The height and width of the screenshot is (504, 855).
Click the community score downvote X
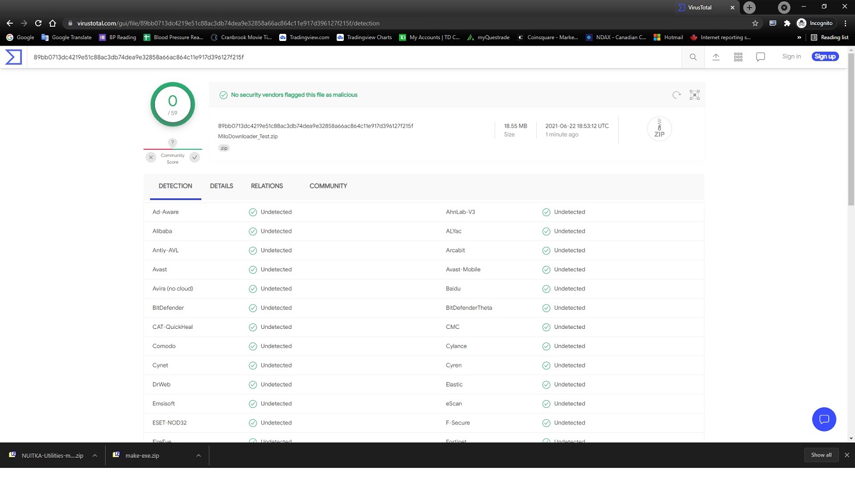click(151, 157)
